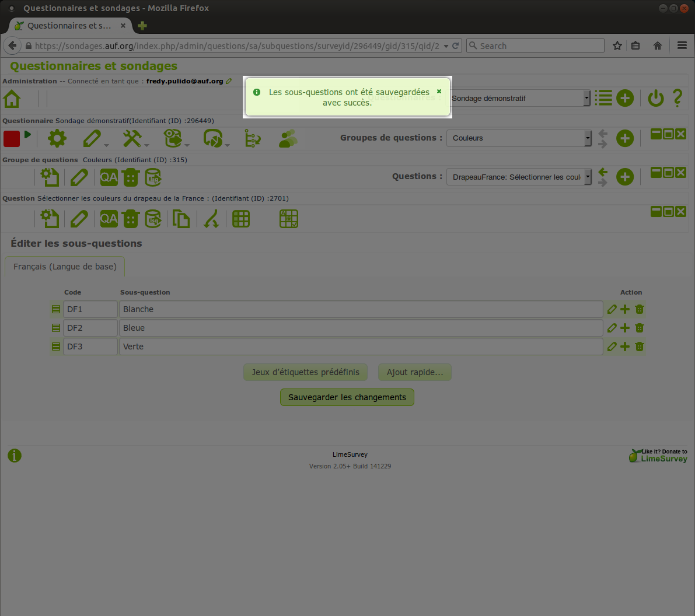Open editor pencil for Blanche row

(x=612, y=309)
